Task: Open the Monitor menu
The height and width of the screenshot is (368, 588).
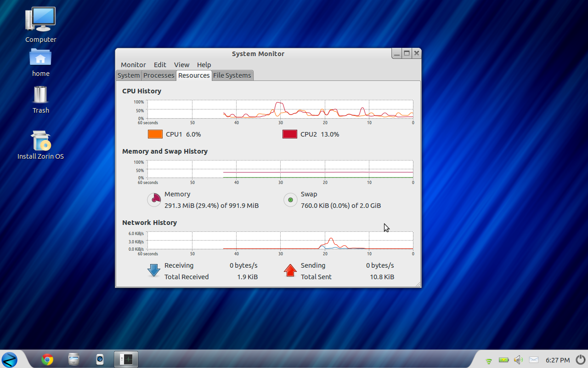Action: [133, 64]
